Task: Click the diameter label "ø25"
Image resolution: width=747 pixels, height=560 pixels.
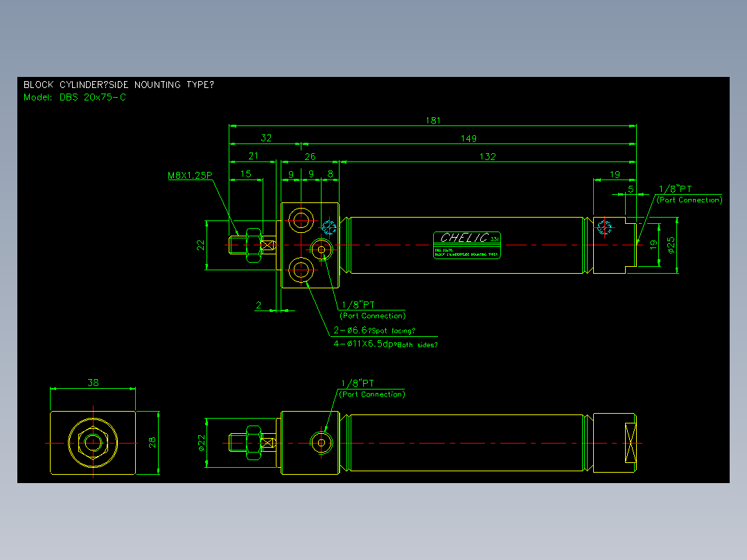Action: tap(671, 245)
